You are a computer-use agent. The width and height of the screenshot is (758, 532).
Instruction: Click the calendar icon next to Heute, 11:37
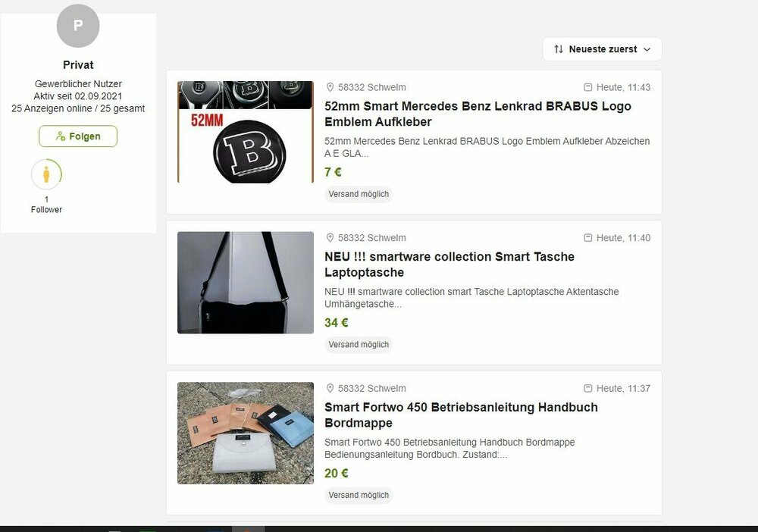click(x=588, y=389)
